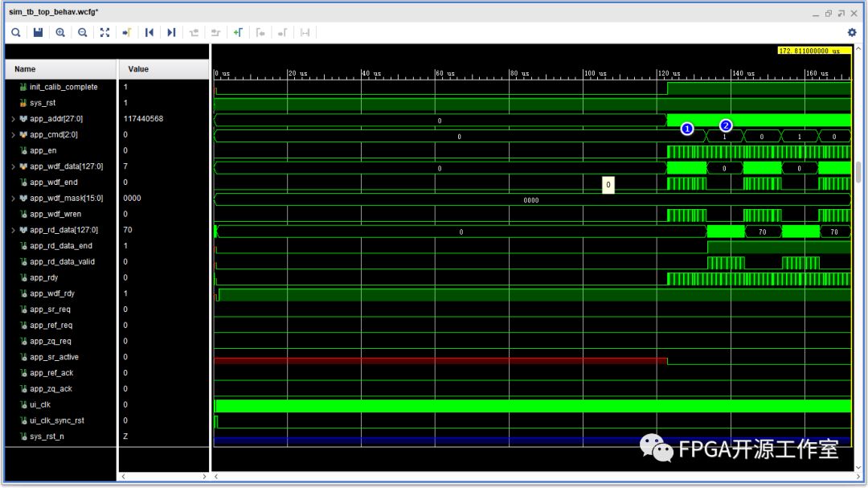
Task: Save the waveform configuration
Action: [x=38, y=32]
